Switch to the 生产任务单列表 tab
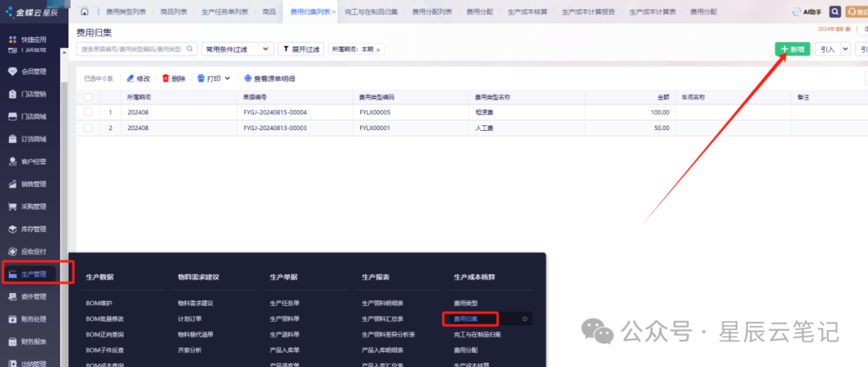Screen dimensions: 868x367 coord(225,11)
